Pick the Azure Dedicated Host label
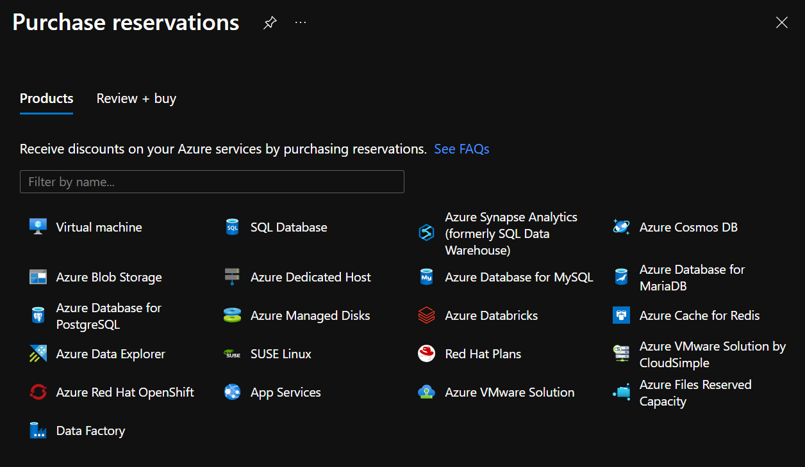This screenshot has width=805, height=467. point(311,277)
